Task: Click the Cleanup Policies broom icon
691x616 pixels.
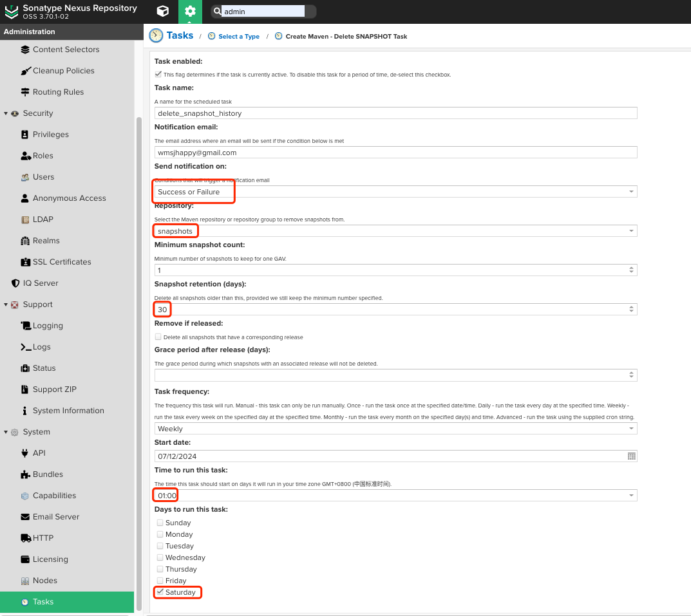Action: (x=25, y=71)
